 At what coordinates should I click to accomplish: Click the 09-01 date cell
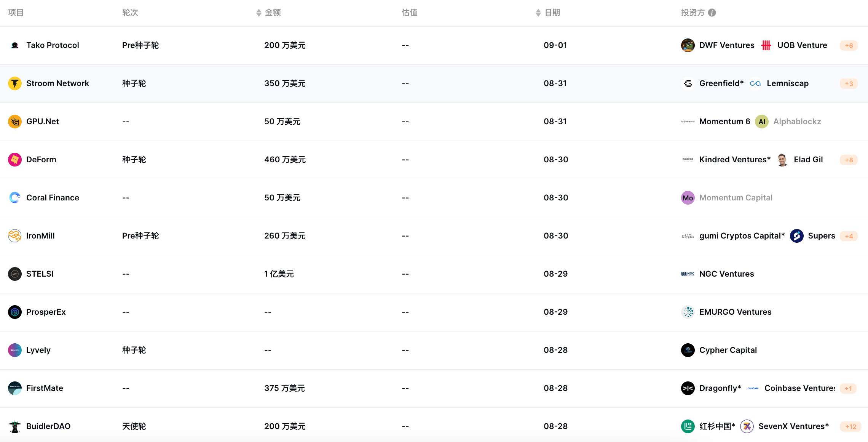click(555, 45)
